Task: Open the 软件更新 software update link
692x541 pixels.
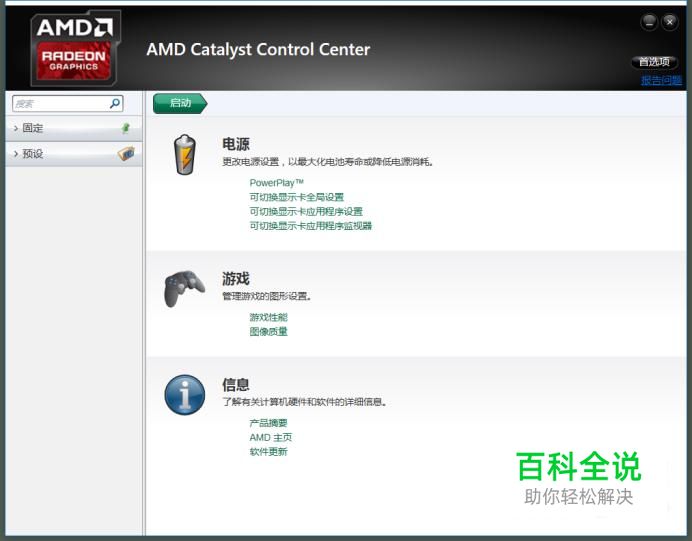Action: pyautogui.click(x=268, y=451)
